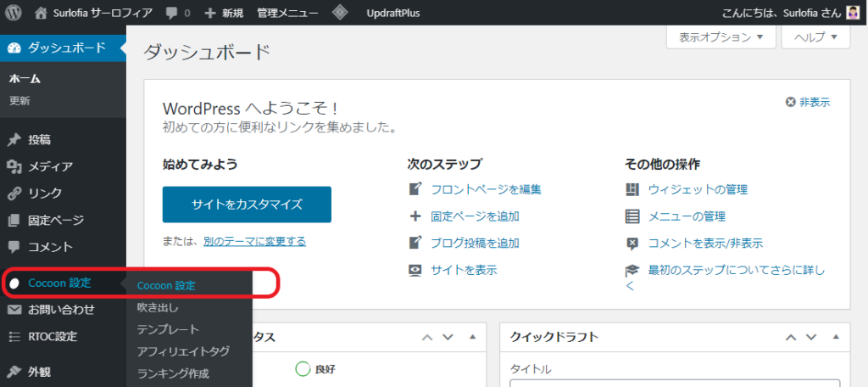The height and width of the screenshot is (387, 868).
Task: Select ランキング作成 in the submenu
Action: point(173,373)
